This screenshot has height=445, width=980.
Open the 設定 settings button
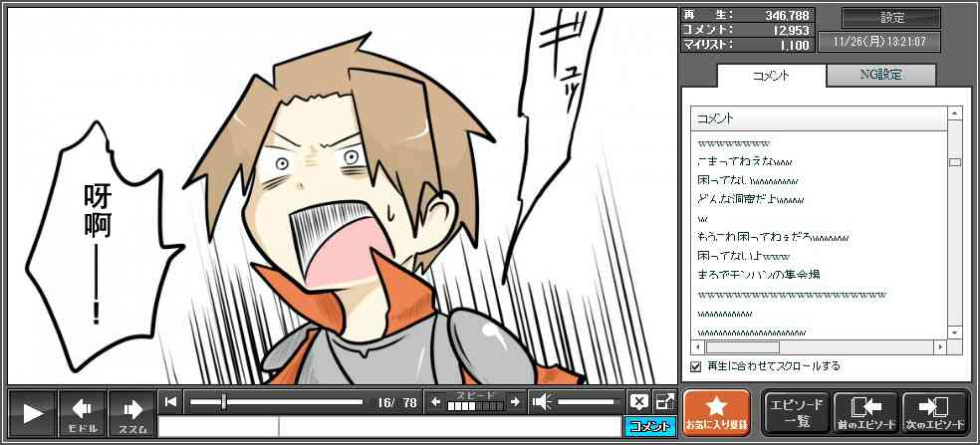tap(891, 18)
